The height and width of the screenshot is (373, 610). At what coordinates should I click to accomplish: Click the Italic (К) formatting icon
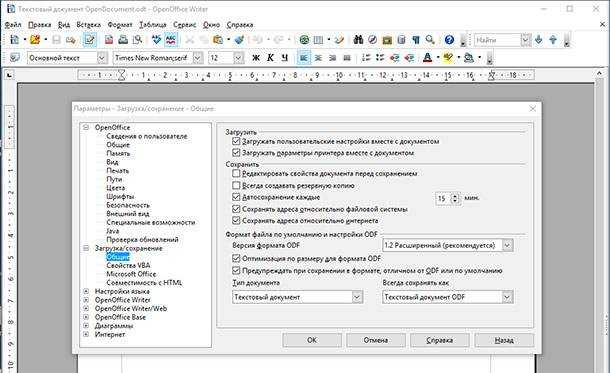(270, 58)
